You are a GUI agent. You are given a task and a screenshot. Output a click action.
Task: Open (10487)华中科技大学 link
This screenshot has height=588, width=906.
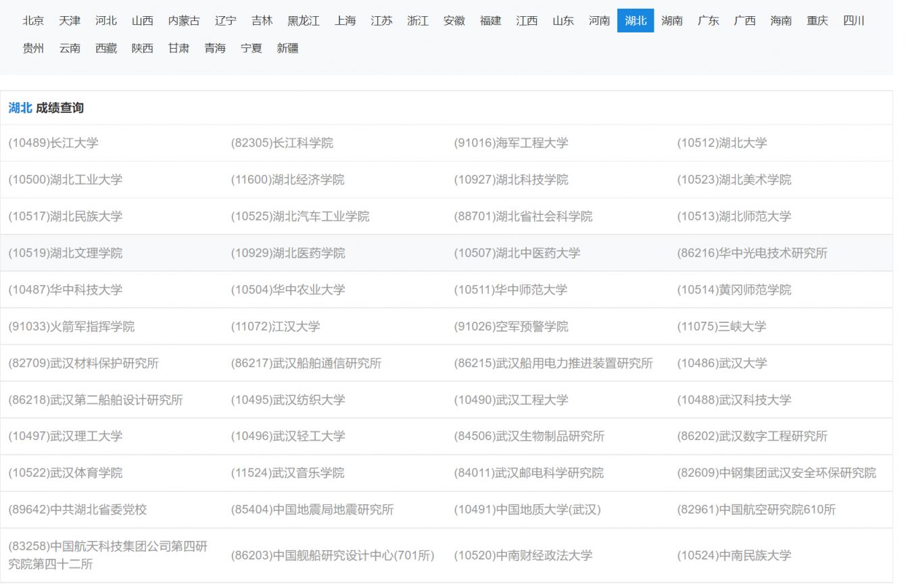(x=66, y=289)
